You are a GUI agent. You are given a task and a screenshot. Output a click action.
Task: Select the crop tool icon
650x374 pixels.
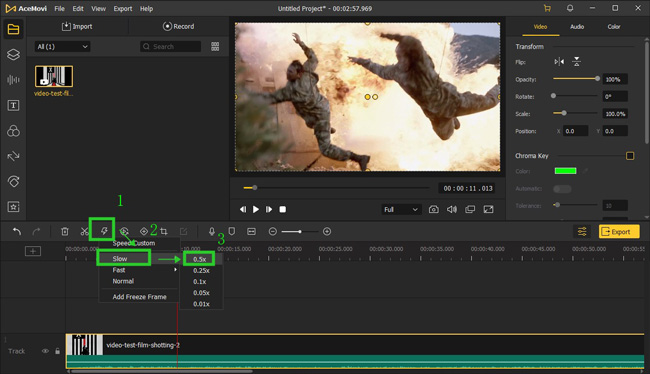pyautogui.click(x=164, y=231)
